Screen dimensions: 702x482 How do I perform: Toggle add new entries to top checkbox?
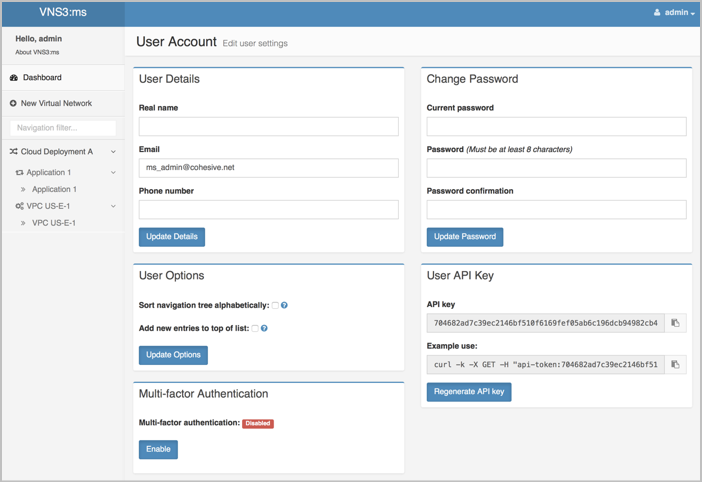(255, 328)
